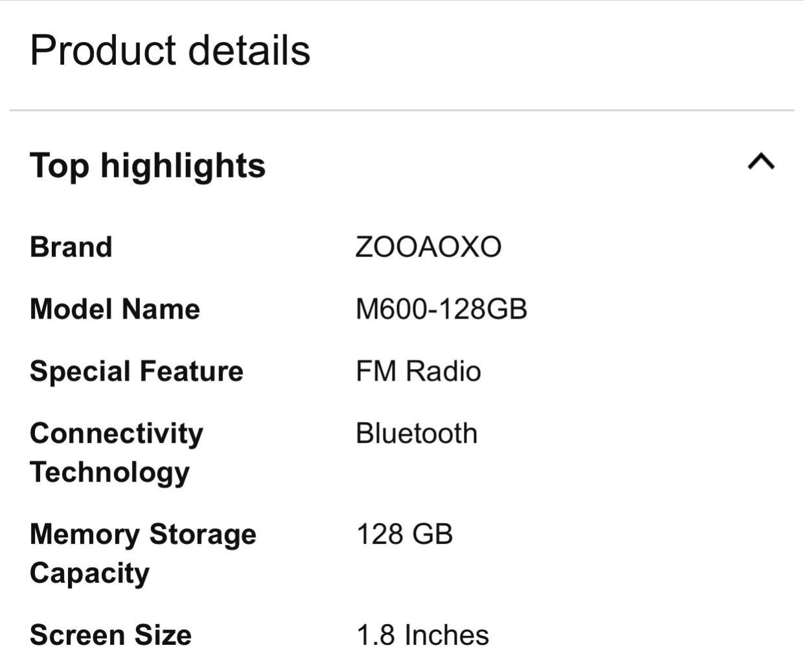Select the Screen Size label
804x672 pixels.
[111, 635]
